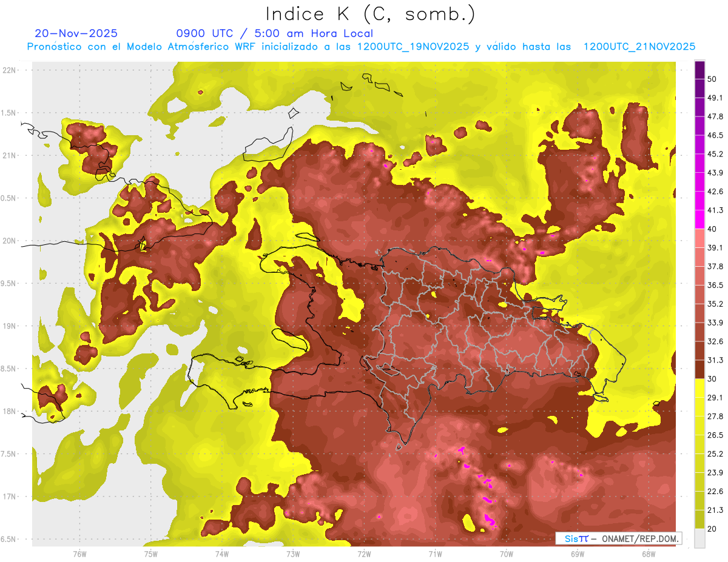728x562 pixels.
Task: Click the colorbar label '33.9'
Action: pyautogui.click(x=715, y=323)
